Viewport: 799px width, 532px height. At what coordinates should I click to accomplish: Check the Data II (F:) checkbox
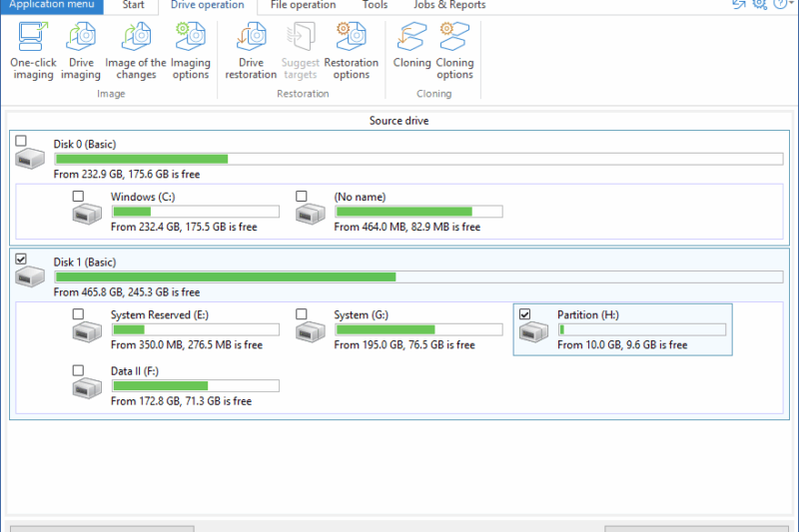(78, 370)
